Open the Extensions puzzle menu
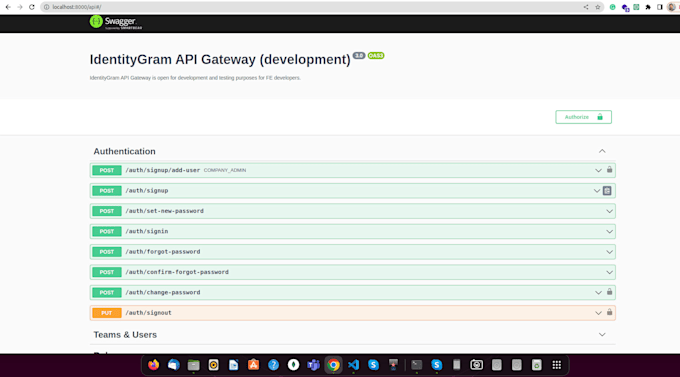The width and height of the screenshot is (680, 377). 648,7
